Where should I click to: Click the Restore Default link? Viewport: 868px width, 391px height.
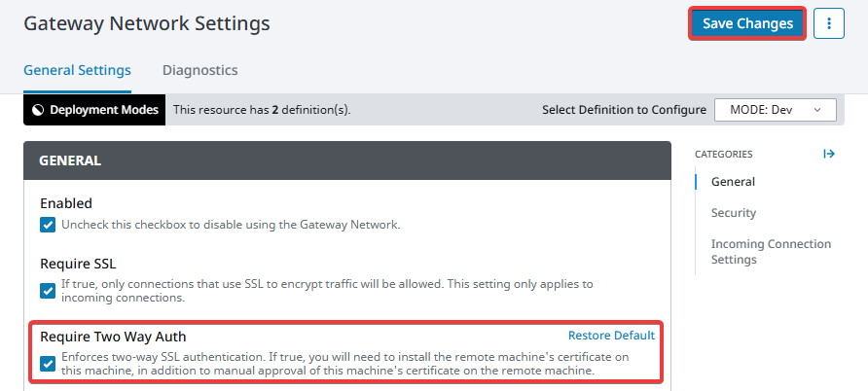[x=611, y=336]
